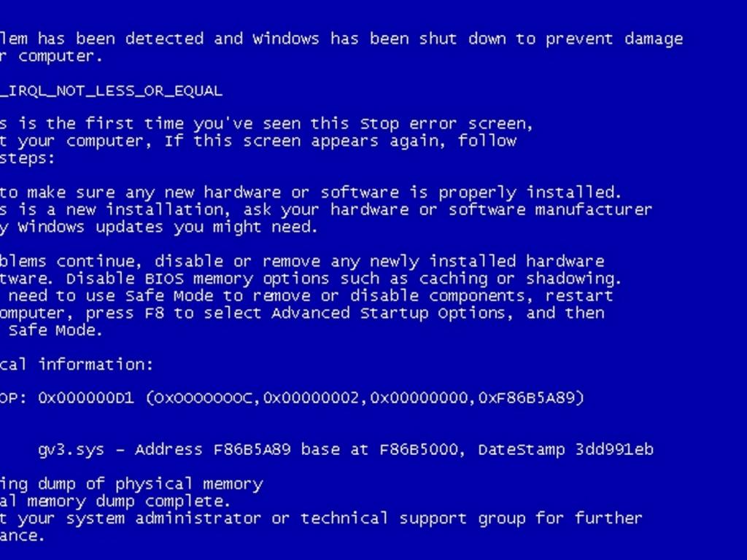Viewport: 747px width, 560px height.
Task: Click the 'information:' heading text
Action: coord(96,365)
